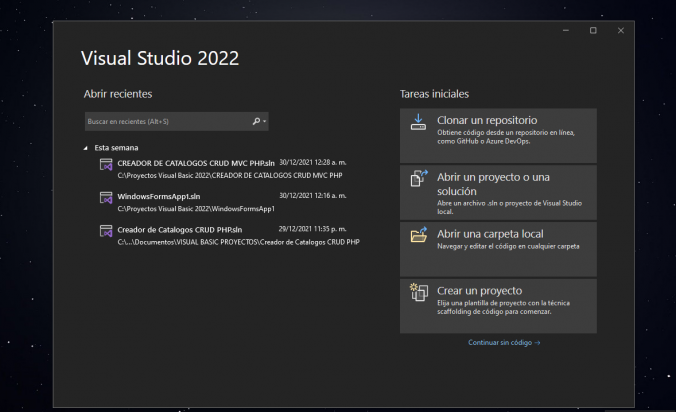Follow the 'Continuar sin código' link
This screenshot has width=676, height=412.
504,342
